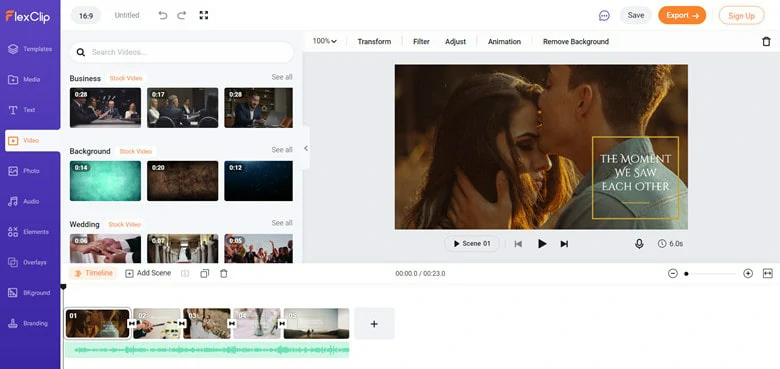Select the teal 0:14 Background video

pyautogui.click(x=105, y=181)
